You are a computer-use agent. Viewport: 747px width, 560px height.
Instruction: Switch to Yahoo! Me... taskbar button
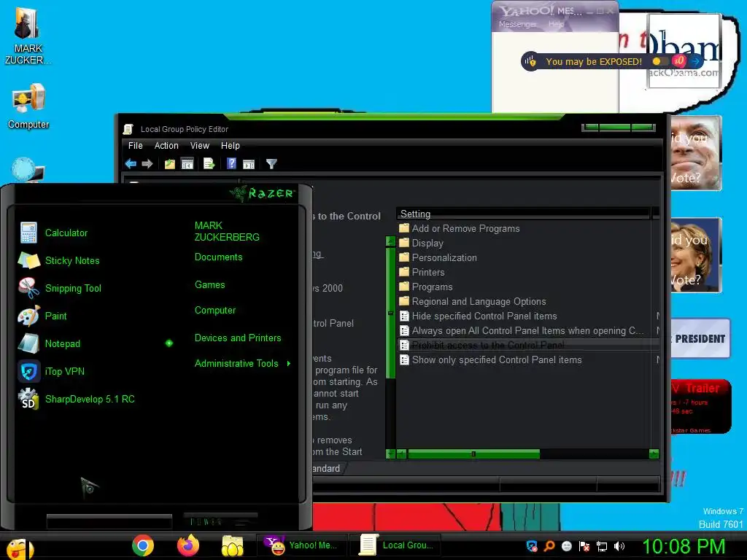pos(301,545)
